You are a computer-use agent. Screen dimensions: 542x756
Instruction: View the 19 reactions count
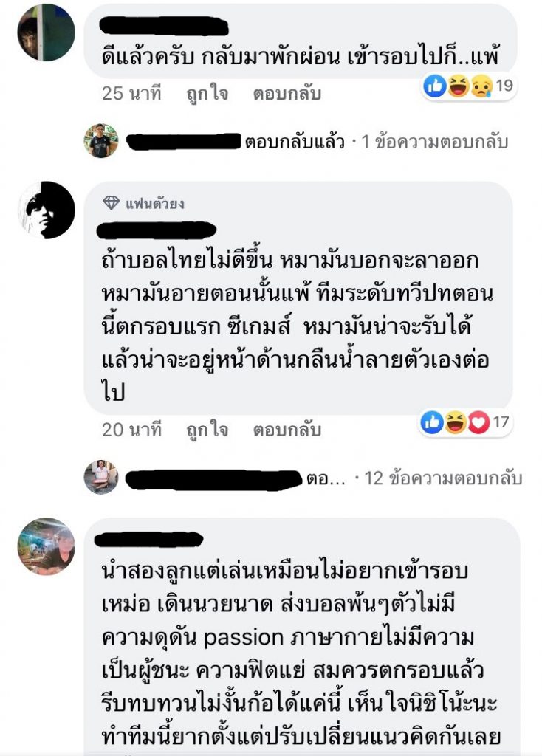[504, 86]
